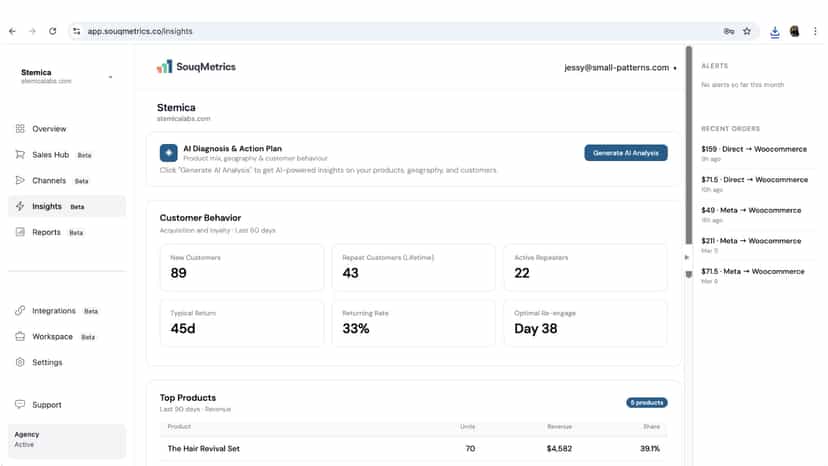Screen dimensions: 828x466
Task: Open the Overview grid icon
Action: [x=20, y=128]
